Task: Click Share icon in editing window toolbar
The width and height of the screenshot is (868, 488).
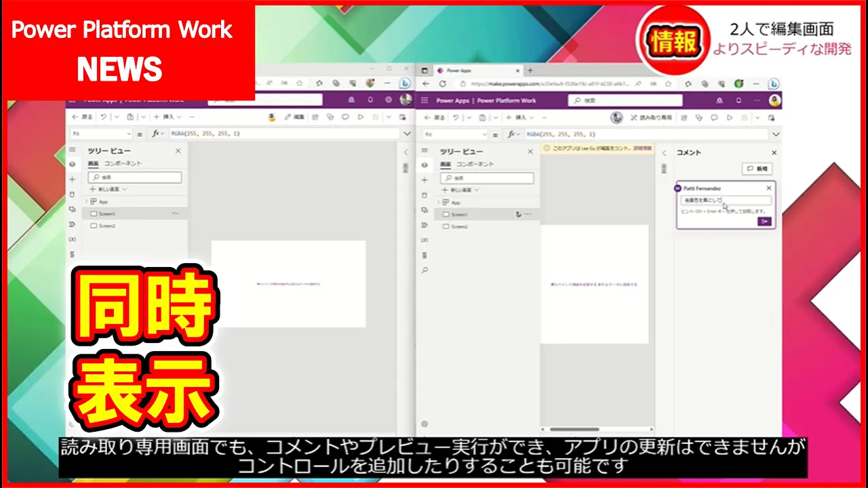Action: coord(315,117)
